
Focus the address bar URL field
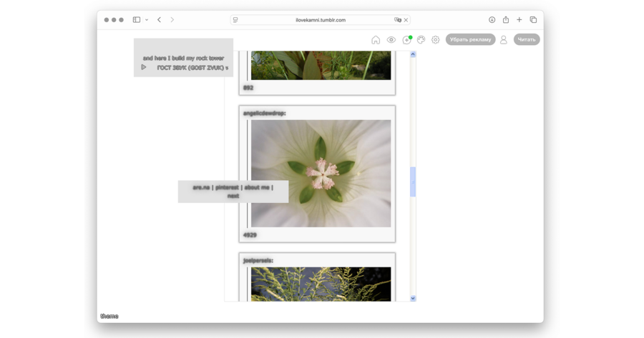[x=320, y=20]
